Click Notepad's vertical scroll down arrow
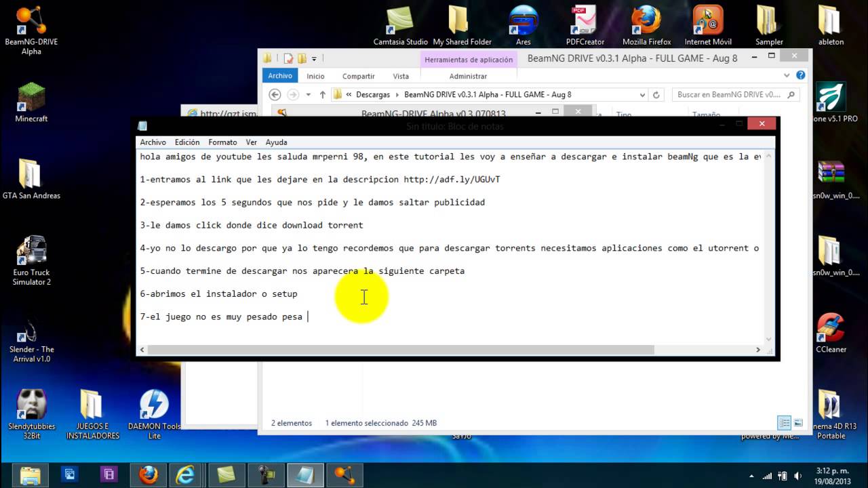Viewport: 868px width, 488px height. click(x=769, y=339)
